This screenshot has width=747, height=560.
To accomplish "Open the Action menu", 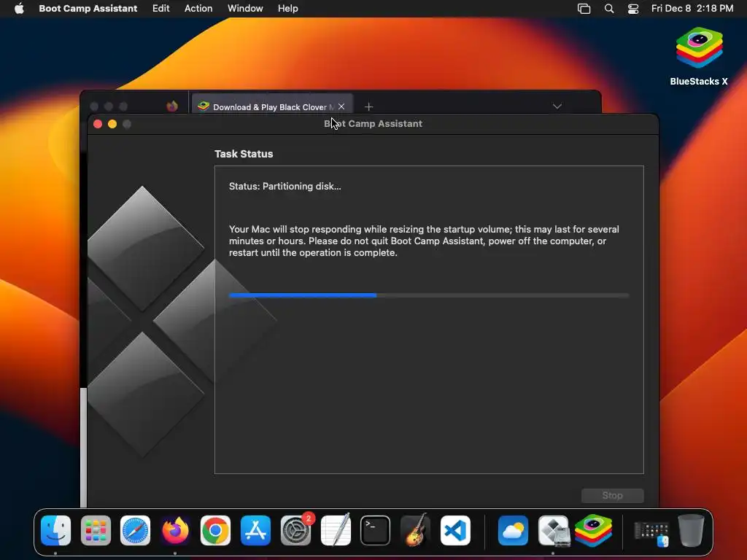I will pyautogui.click(x=198, y=9).
